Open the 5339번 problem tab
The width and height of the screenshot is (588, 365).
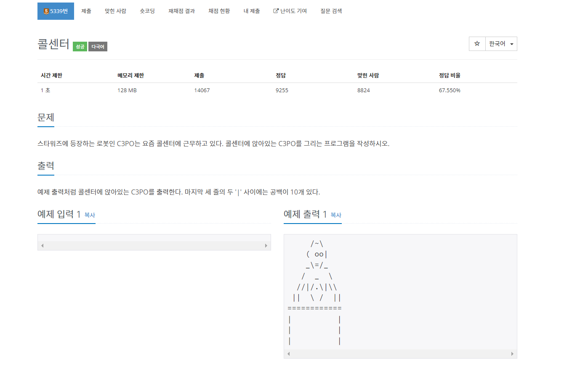click(56, 11)
